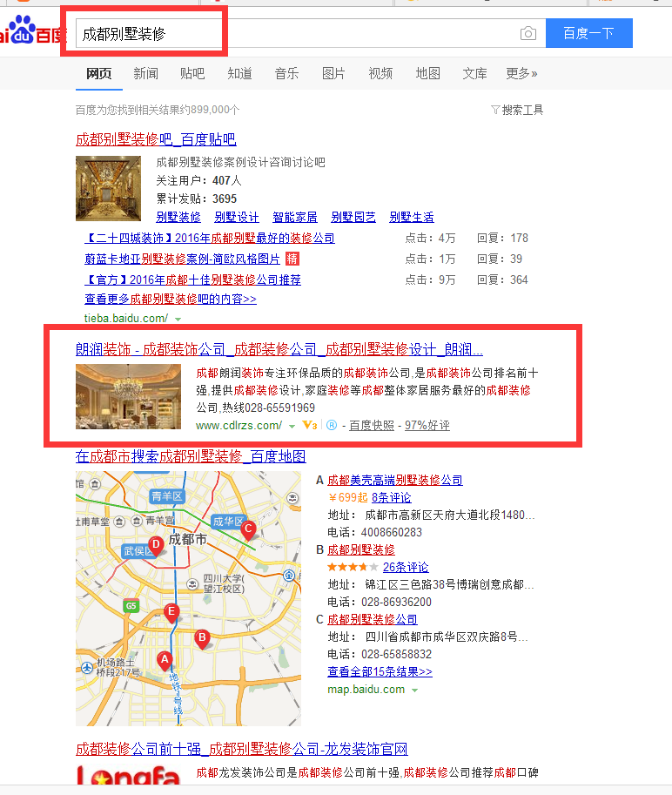Open 查看全部15条结果>> link
Viewport: 672px width, 795px height.
[x=380, y=671]
